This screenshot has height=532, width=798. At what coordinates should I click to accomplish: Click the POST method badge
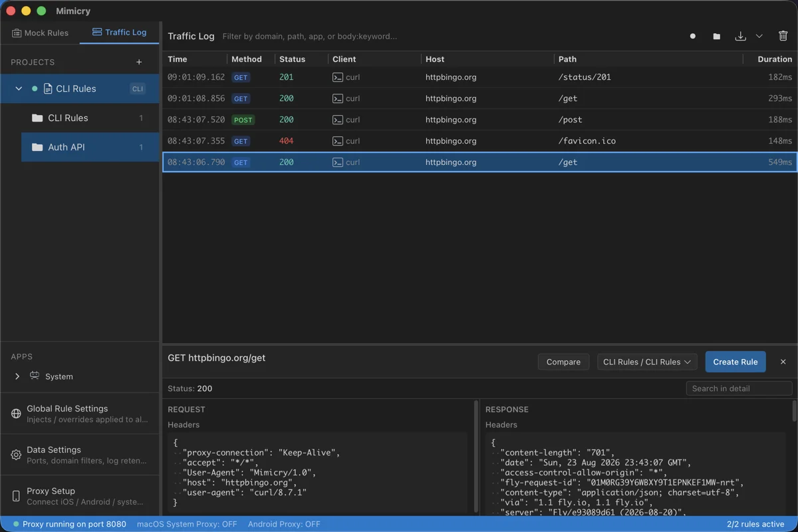243,120
